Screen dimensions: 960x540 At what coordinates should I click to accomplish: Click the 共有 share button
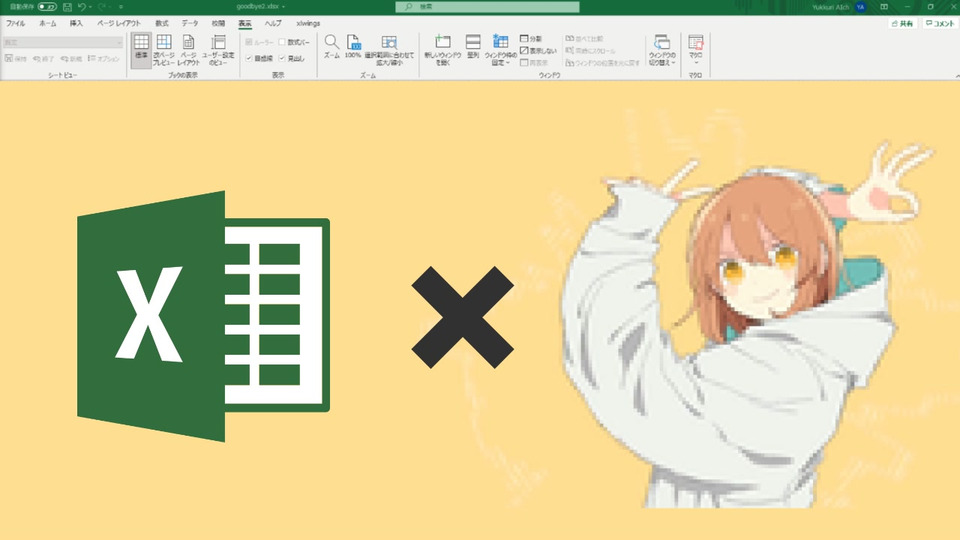pyautogui.click(x=902, y=23)
